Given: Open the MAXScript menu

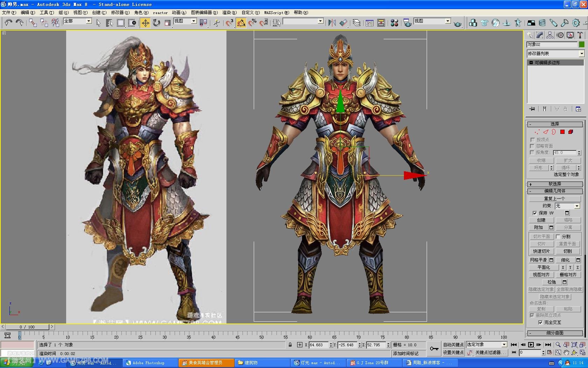Looking at the screenshot, I should coord(276,12).
